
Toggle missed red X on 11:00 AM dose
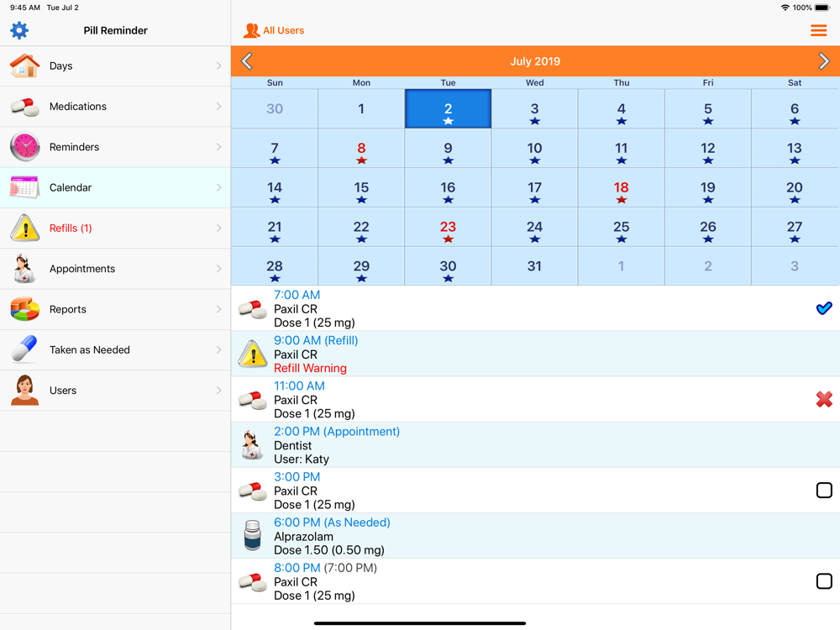click(x=824, y=399)
